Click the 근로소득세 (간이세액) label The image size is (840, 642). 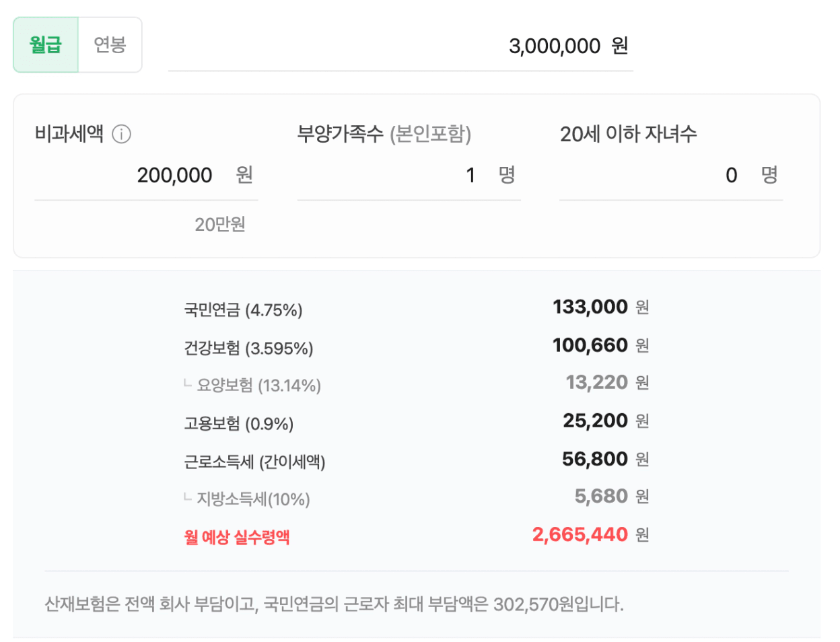coord(254,462)
